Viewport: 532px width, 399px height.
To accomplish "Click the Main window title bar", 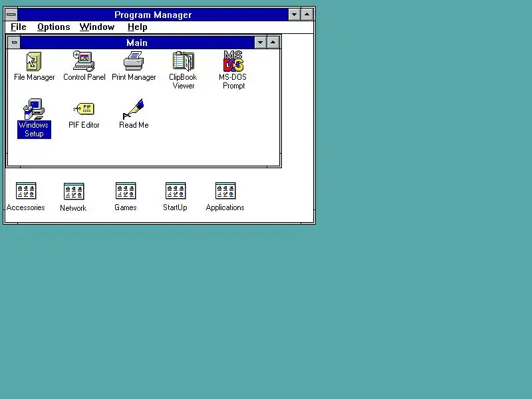I will [x=137, y=43].
